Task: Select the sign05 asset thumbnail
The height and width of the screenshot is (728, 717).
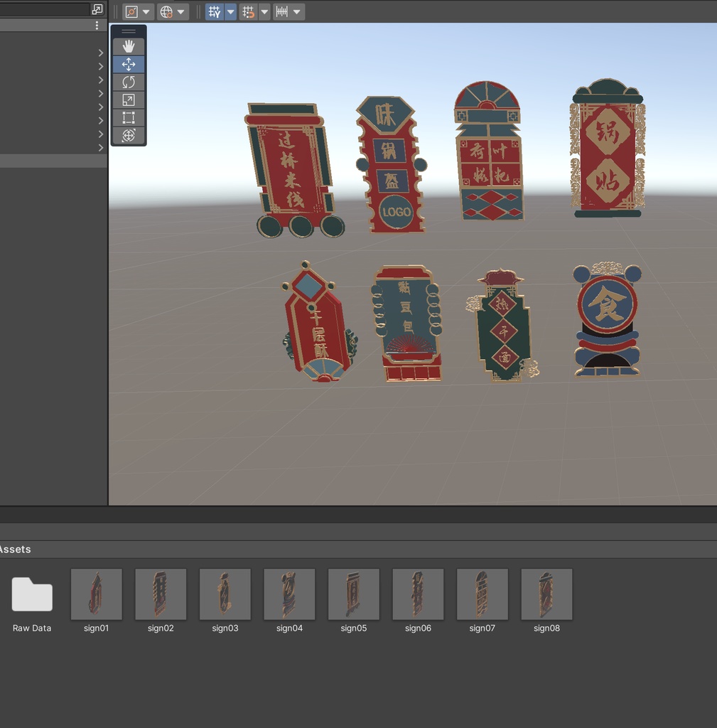Action: [x=354, y=594]
